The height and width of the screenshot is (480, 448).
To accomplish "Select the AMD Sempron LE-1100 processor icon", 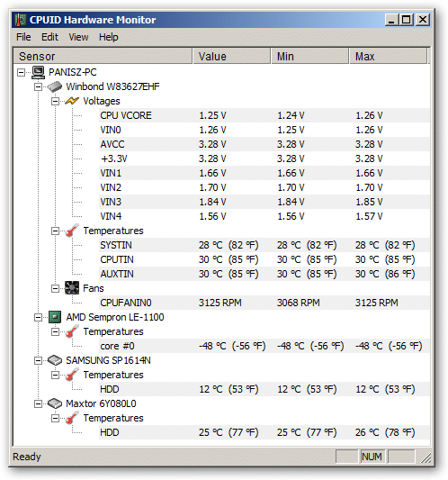I will [x=55, y=317].
